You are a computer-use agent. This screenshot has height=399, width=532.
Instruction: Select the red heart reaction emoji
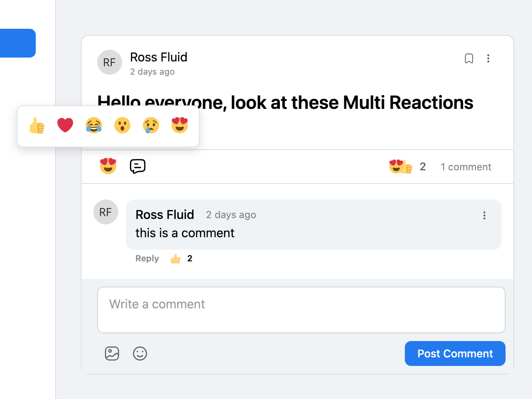[65, 125]
